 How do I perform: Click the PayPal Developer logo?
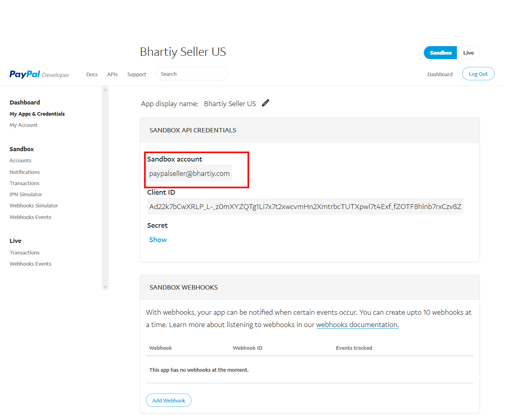click(x=40, y=74)
